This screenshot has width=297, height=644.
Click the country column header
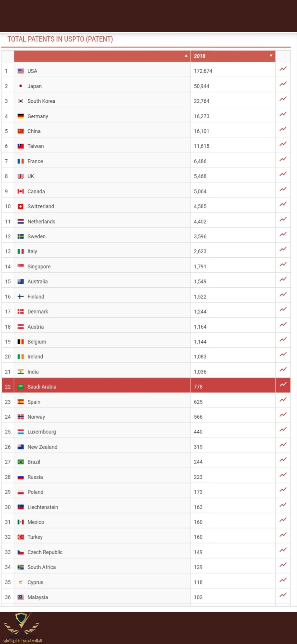point(102,56)
